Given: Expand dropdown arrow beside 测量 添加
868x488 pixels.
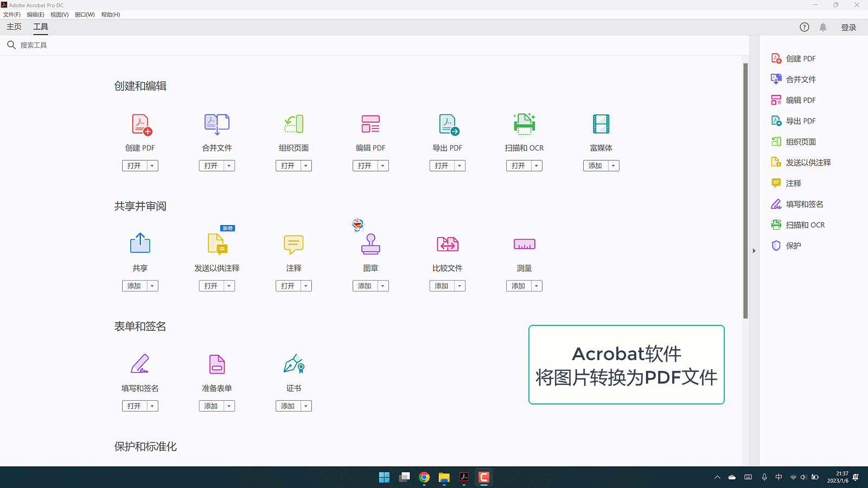Looking at the screenshot, I should coord(537,286).
